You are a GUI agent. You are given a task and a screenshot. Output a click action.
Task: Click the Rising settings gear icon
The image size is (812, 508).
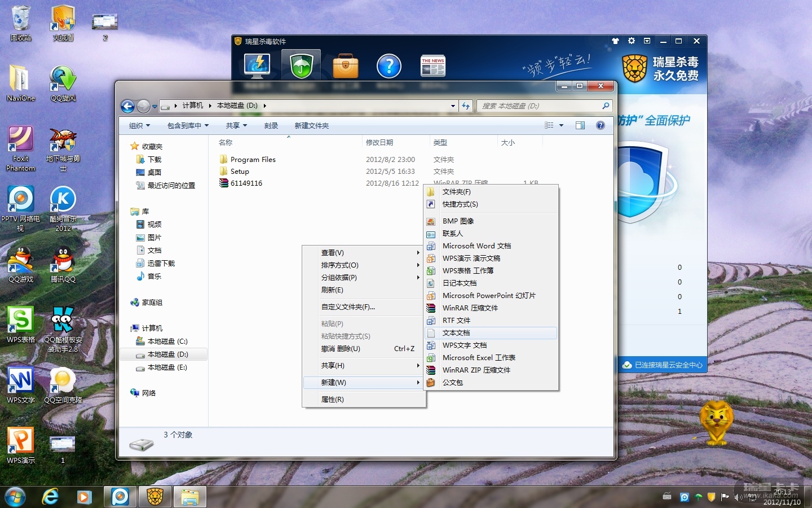point(631,41)
